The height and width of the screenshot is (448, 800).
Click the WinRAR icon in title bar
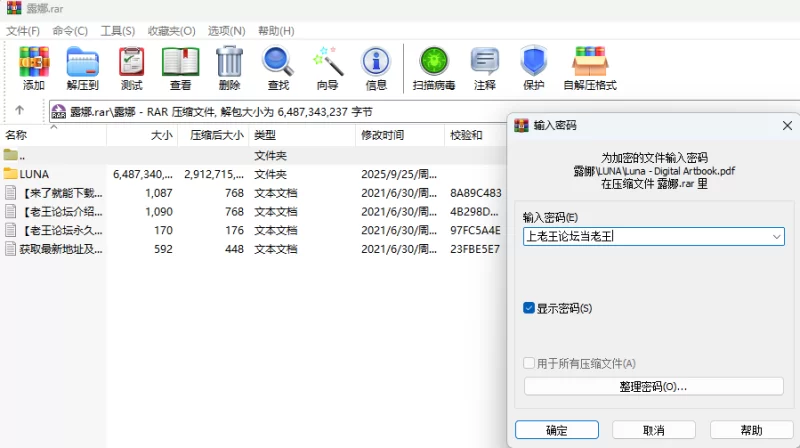click(x=14, y=8)
